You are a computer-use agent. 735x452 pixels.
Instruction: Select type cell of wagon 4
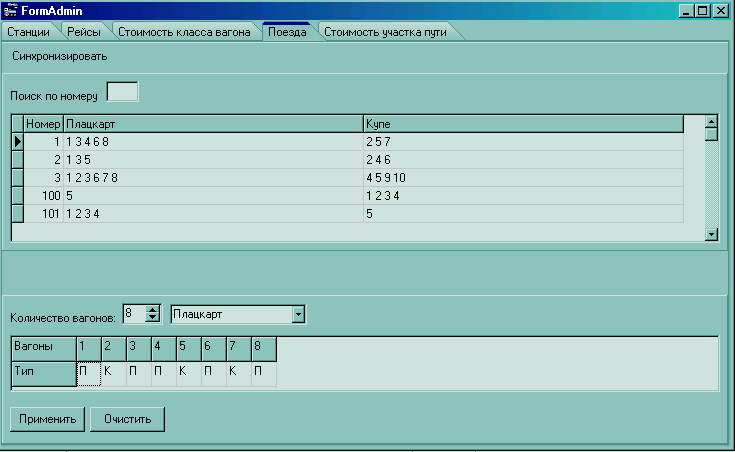click(164, 374)
